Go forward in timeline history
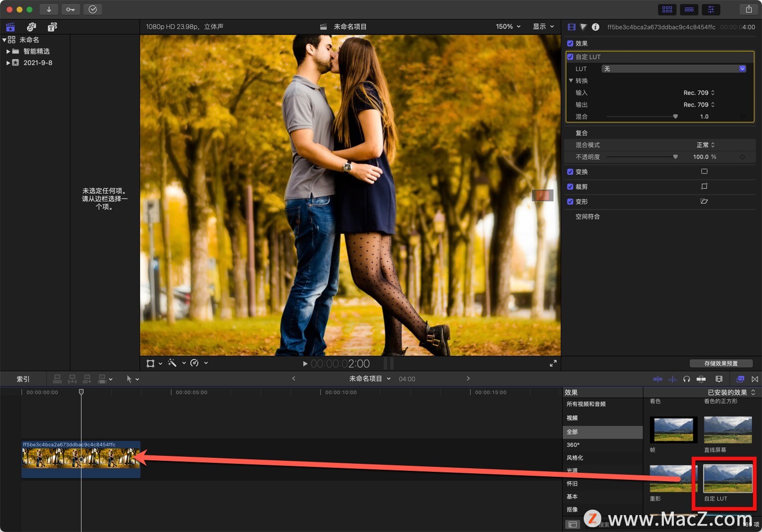 [468, 379]
